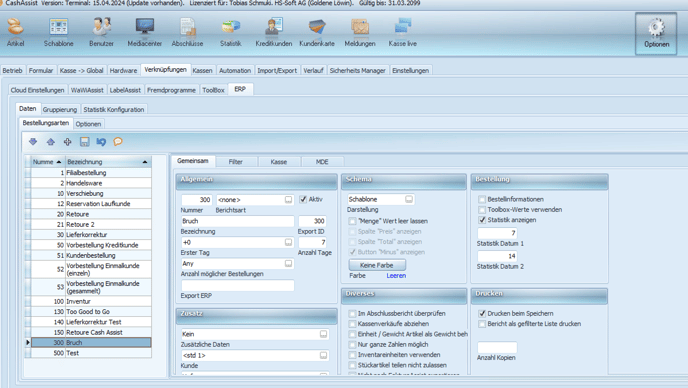Open the Erster Tag dropdown
Screen dimensions: 688x388
click(x=288, y=242)
